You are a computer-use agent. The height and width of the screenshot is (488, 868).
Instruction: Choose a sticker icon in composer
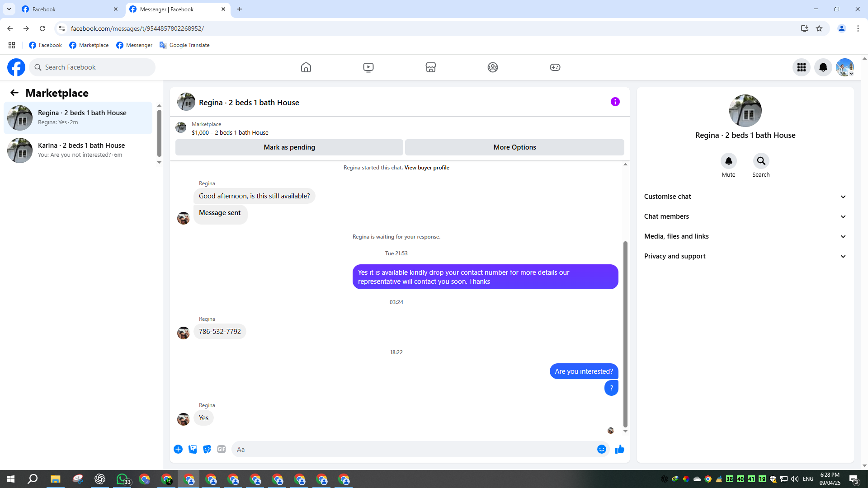[x=207, y=449]
